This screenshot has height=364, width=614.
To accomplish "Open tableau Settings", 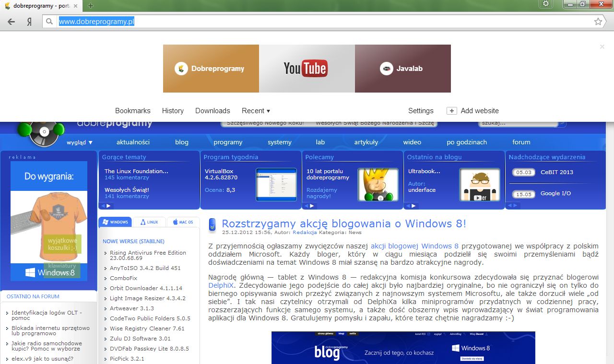I will tap(421, 111).
